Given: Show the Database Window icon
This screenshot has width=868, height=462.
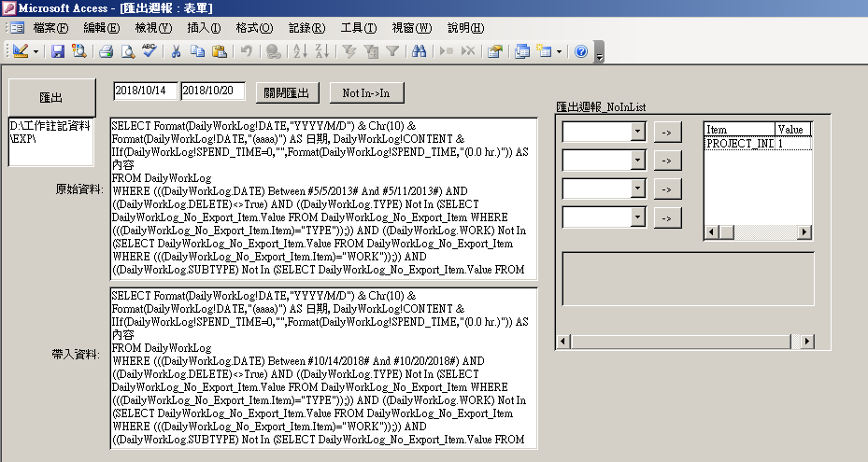Looking at the screenshot, I should click(522, 51).
